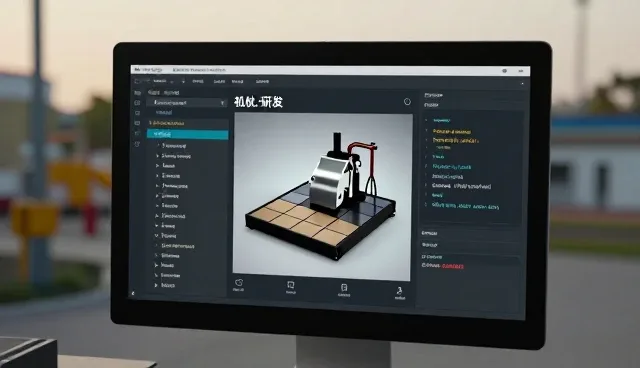640x368 pixels.
Task: Click the leftmost icon in the top toolbar
Action: tap(137, 82)
